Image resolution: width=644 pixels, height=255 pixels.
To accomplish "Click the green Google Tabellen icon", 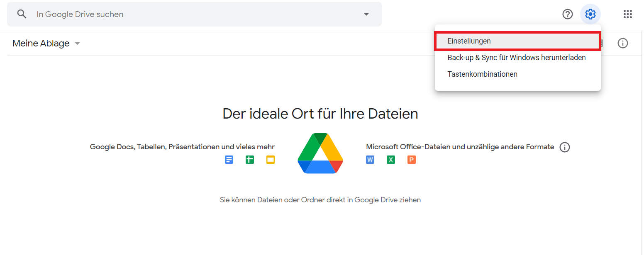I will click(x=250, y=160).
